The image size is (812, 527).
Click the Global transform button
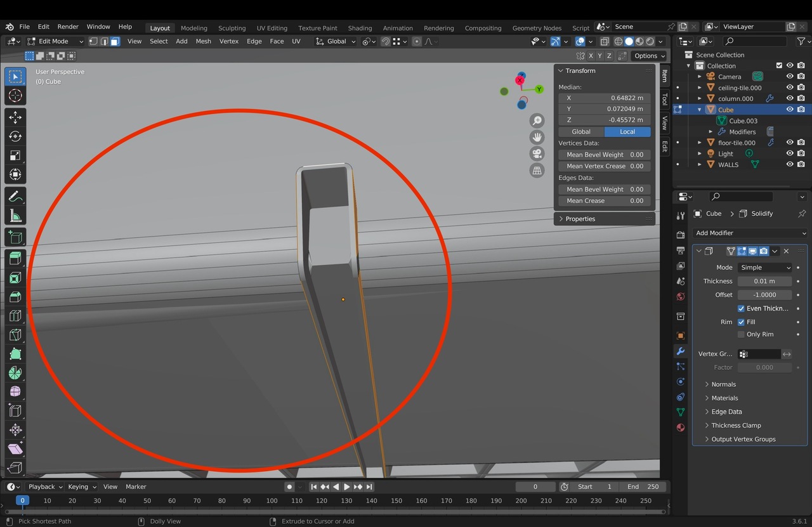[x=580, y=132]
